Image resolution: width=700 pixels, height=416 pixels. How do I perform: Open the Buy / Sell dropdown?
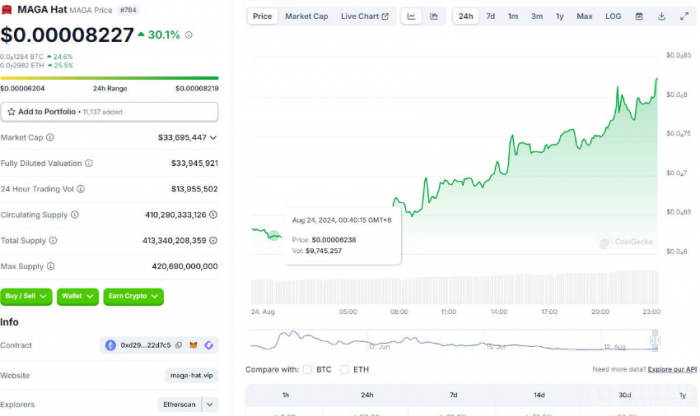click(x=26, y=296)
